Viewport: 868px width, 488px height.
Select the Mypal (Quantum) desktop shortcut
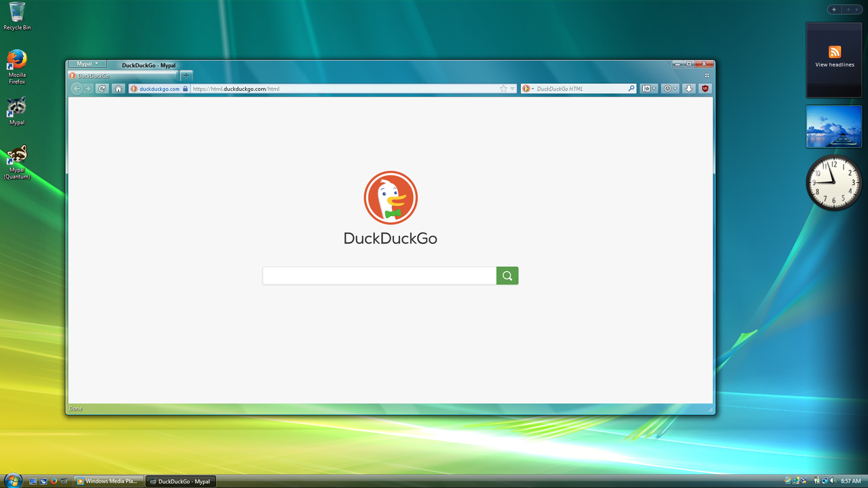[x=17, y=163]
